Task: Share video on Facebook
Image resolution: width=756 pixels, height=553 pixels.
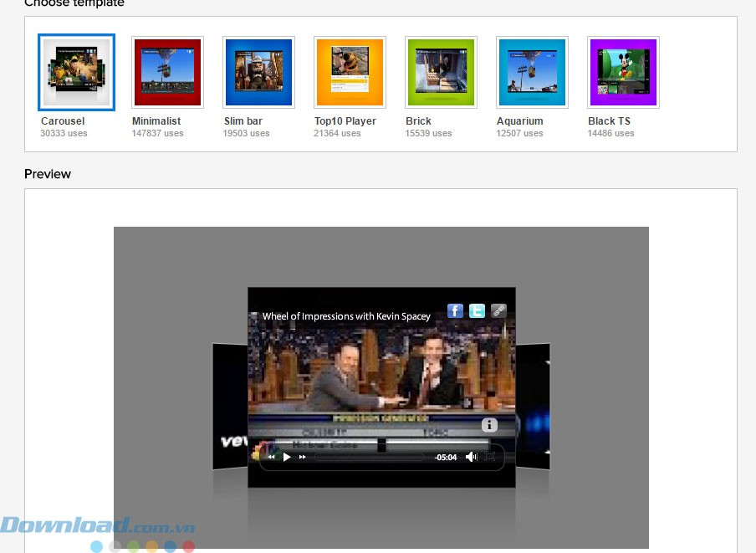Action: click(455, 311)
